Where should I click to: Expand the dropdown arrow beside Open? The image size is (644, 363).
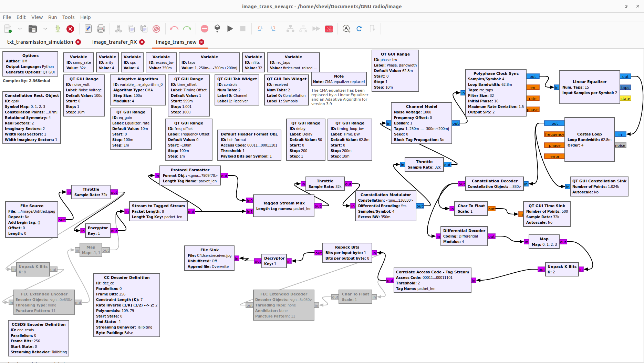[45, 29]
